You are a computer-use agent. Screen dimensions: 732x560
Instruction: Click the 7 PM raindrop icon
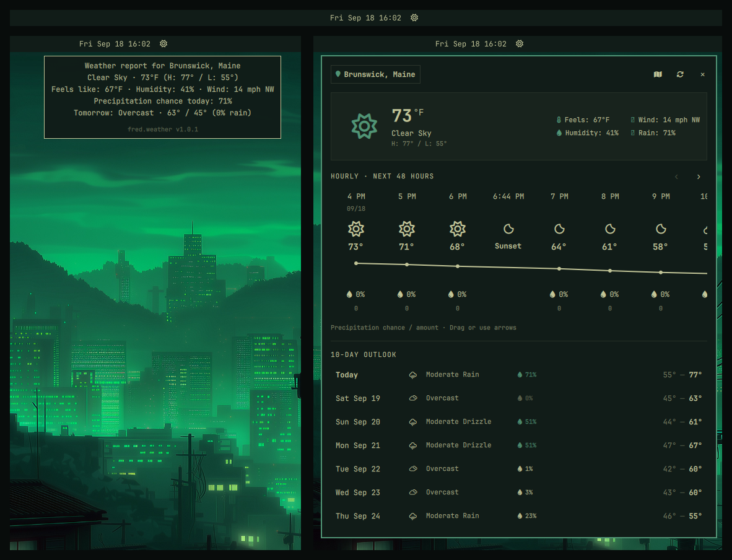tap(553, 294)
